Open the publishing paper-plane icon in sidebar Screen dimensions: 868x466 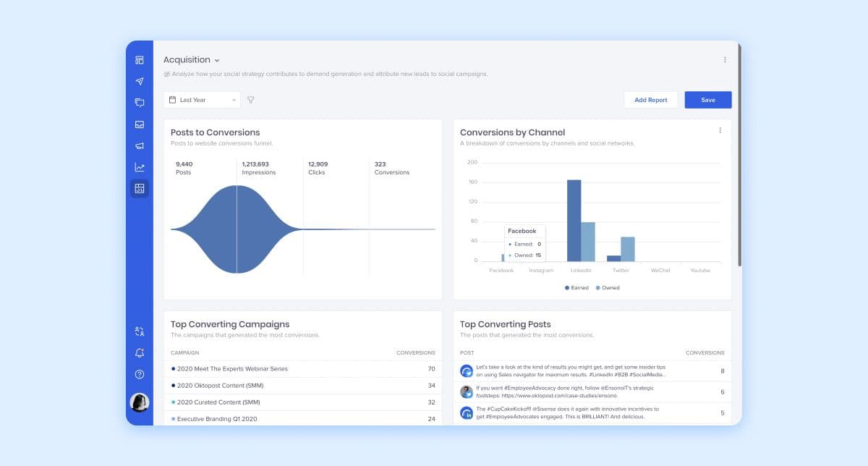[x=140, y=82]
